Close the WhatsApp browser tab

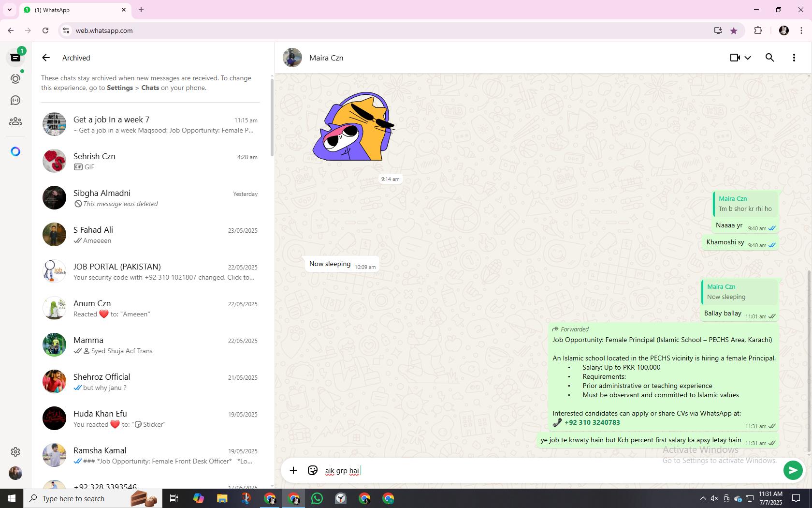tap(124, 10)
